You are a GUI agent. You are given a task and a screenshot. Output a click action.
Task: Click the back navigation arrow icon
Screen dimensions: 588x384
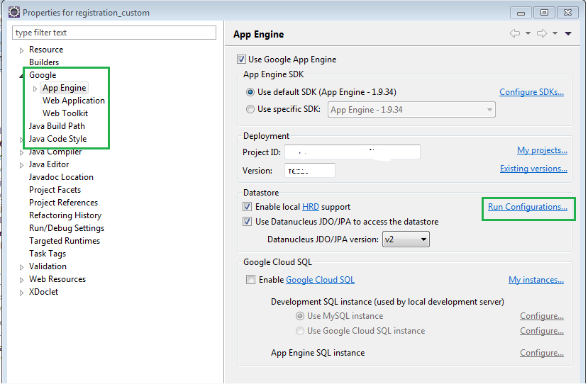coord(514,33)
